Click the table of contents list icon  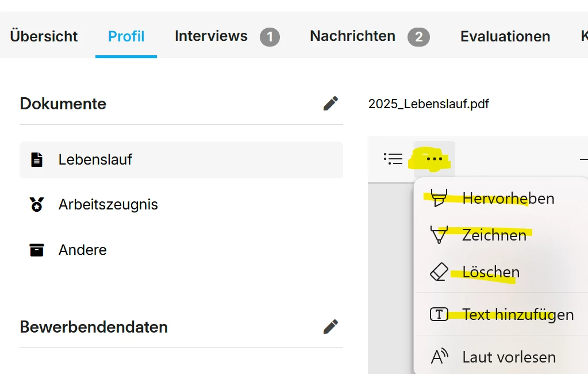coord(393,159)
